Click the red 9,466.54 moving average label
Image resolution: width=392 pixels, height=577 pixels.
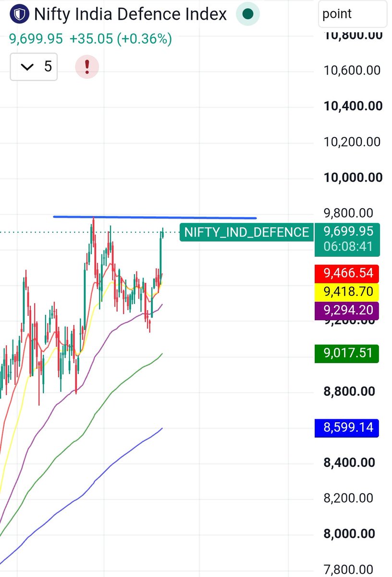tap(347, 274)
